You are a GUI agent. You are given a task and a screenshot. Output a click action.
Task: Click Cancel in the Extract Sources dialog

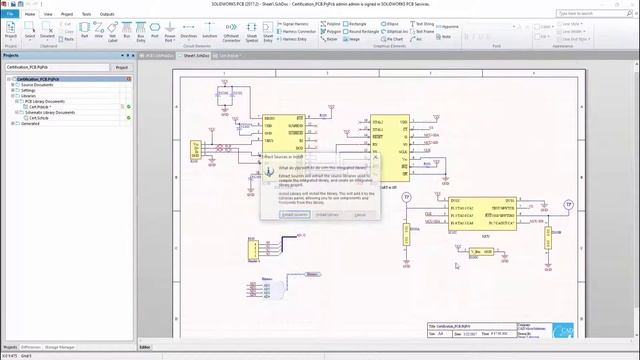coord(360,215)
